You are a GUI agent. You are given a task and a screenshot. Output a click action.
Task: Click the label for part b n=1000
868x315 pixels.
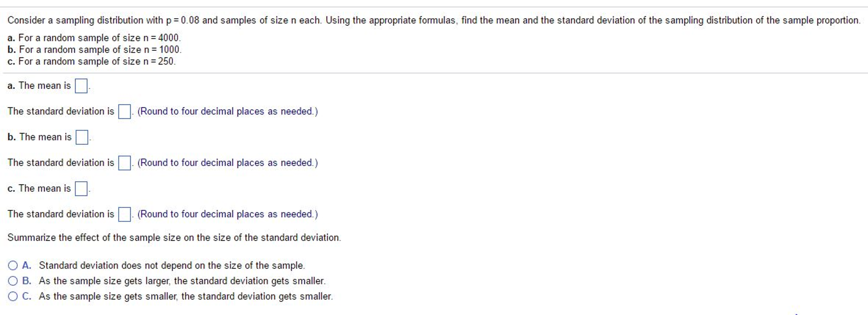pyautogui.click(x=94, y=50)
